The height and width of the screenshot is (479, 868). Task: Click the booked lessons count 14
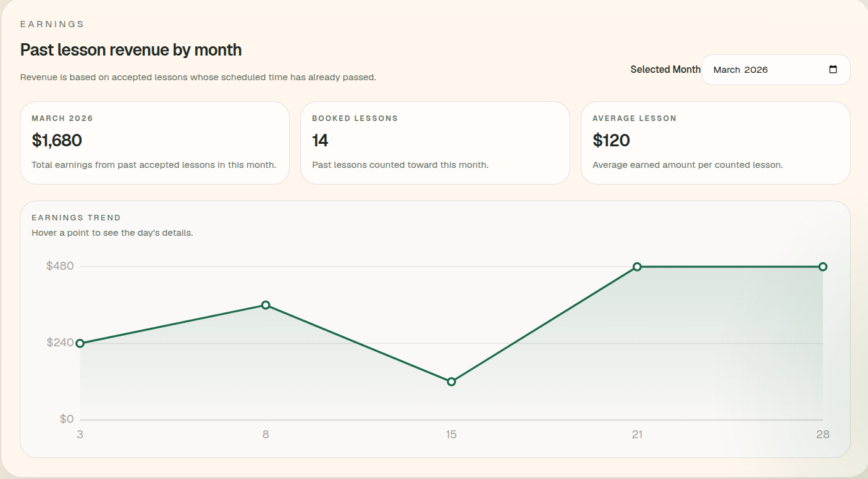pos(320,141)
